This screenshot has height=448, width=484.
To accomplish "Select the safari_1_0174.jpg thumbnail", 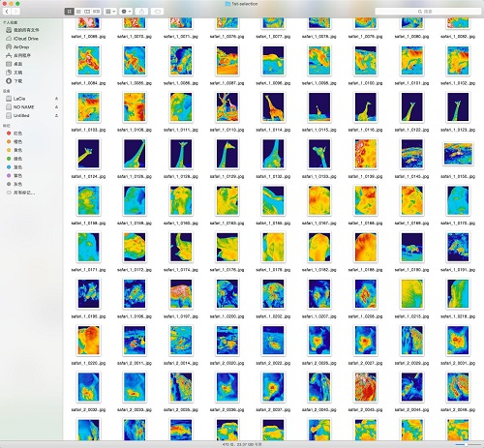I will (181, 247).
